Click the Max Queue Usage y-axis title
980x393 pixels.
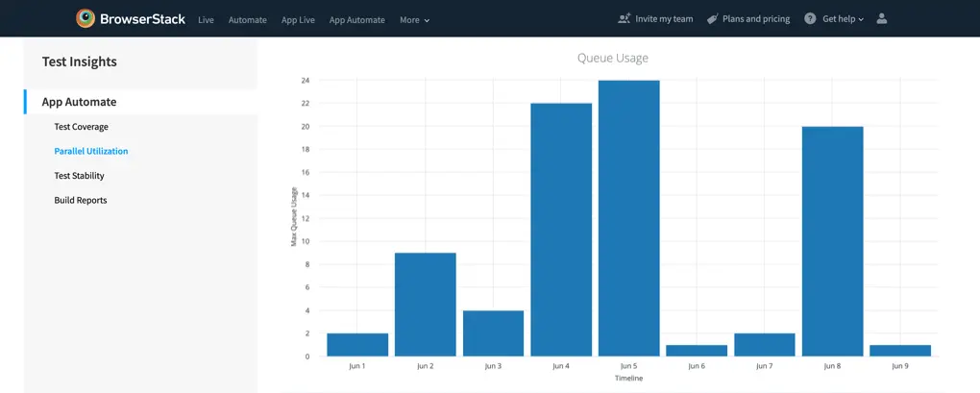coord(294,217)
